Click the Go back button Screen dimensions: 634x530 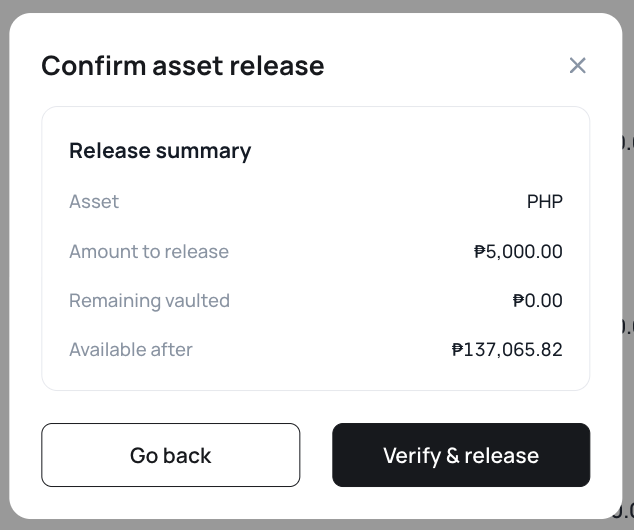(x=171, y=455)
